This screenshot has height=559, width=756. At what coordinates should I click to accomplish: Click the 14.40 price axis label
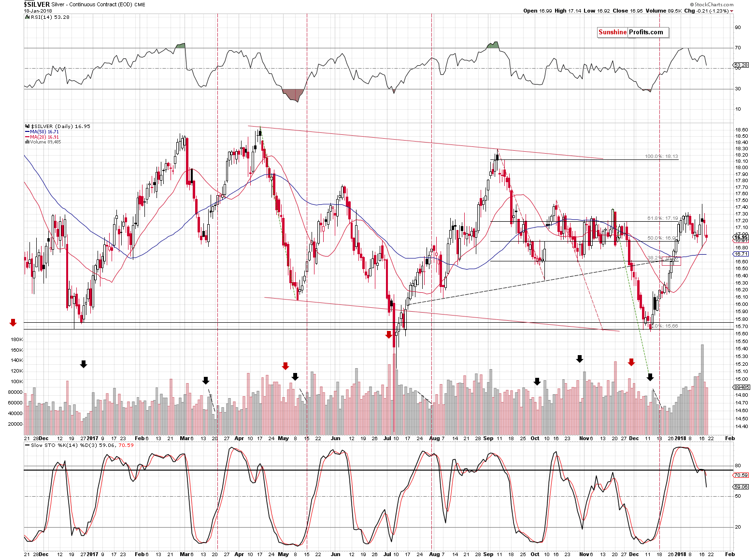[x=742, y=427]
